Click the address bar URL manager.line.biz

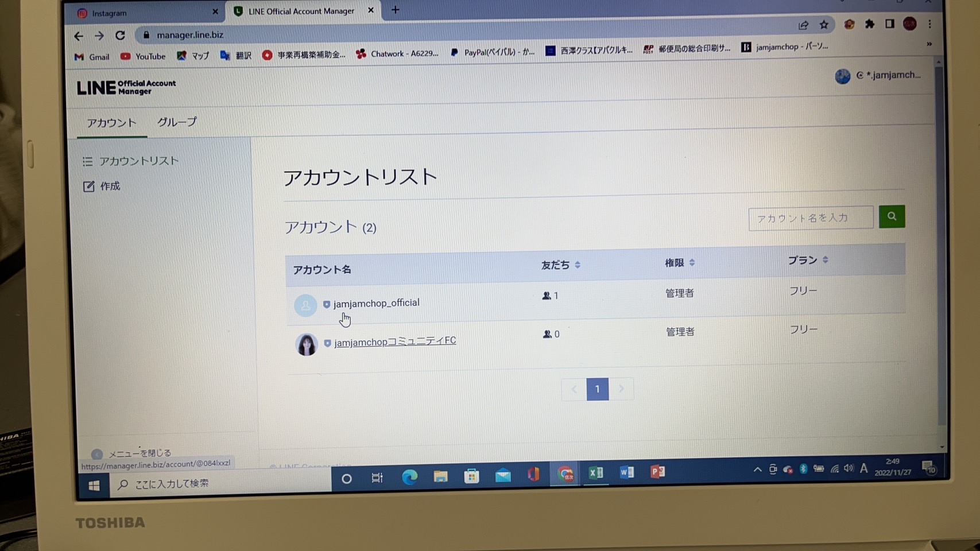click(190, 35)
